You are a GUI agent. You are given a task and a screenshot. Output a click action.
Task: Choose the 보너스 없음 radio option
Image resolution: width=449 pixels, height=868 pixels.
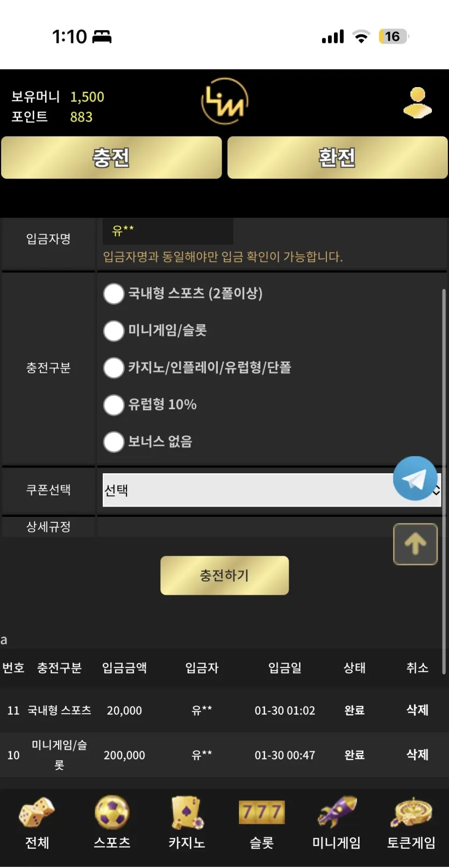(113, 442)
